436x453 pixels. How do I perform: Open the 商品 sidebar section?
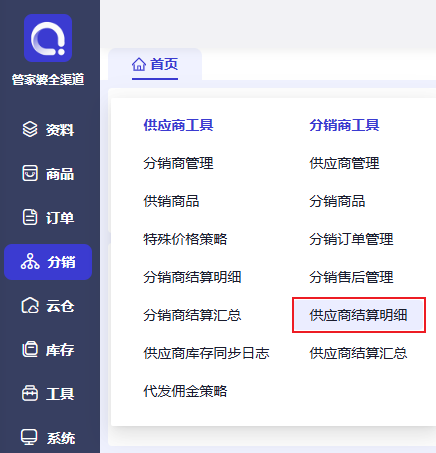point(48,174)
